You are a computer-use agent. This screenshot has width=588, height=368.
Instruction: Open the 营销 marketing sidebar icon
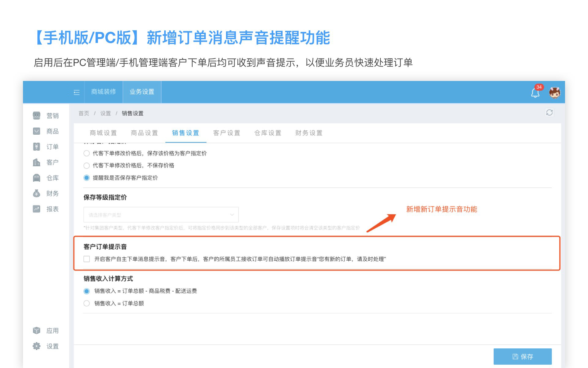[x=37, y=116]
